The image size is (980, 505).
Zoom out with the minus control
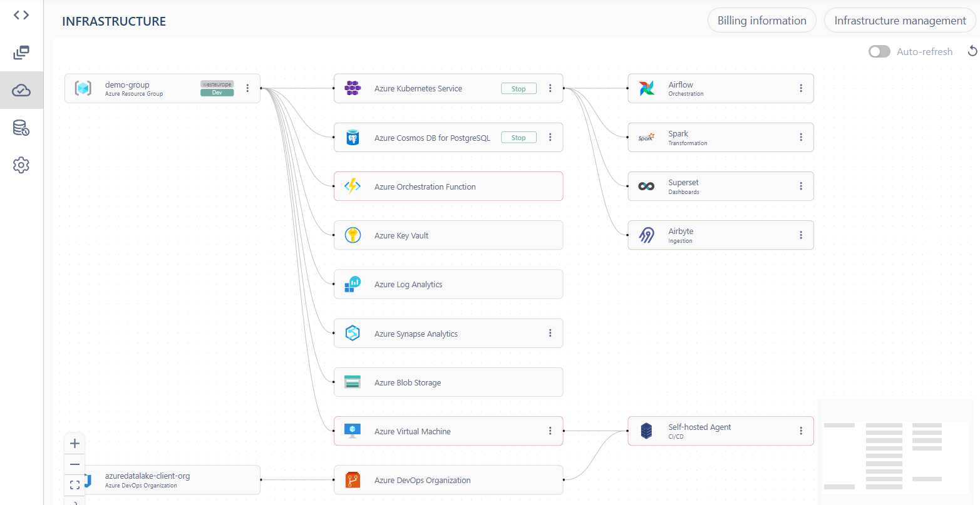[75, 464]
